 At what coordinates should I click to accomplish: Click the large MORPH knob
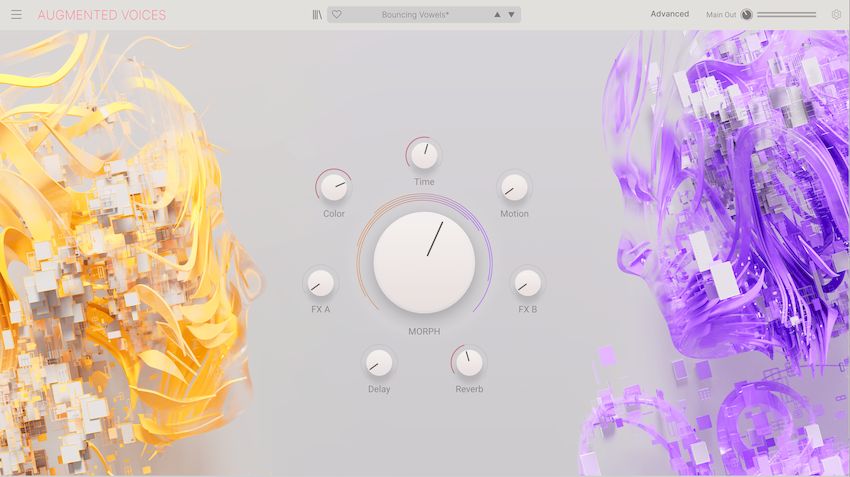424,262
